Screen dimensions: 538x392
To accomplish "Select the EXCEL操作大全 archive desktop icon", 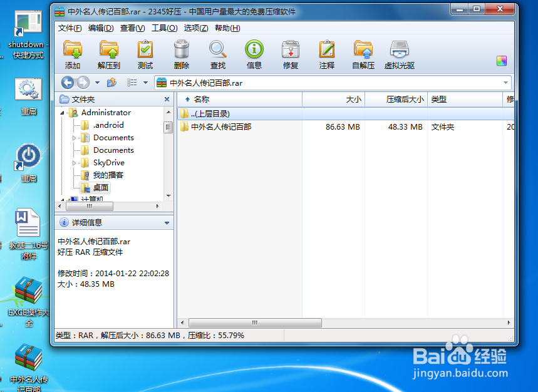I will pyautogui.click(x=28, y=302).
